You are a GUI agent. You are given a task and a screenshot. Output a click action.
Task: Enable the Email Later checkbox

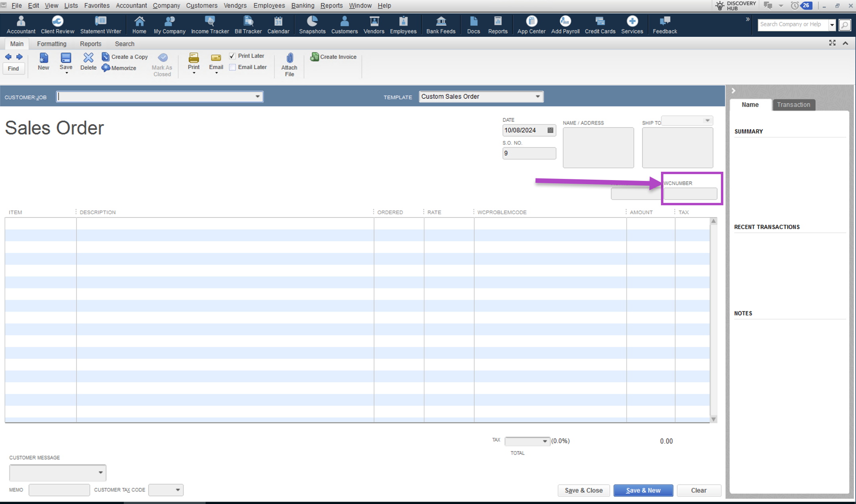[232, 67]
